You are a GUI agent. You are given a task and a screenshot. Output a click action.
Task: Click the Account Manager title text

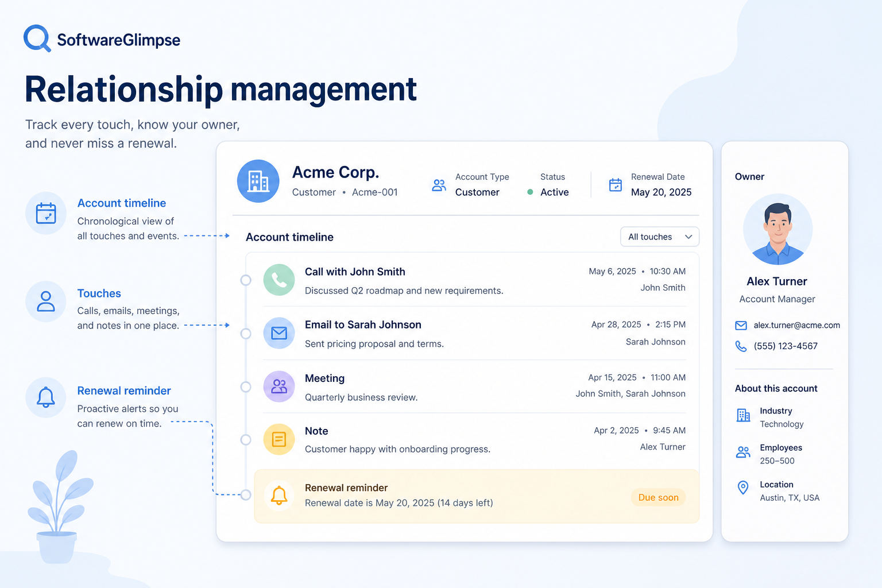click(777, 299)
